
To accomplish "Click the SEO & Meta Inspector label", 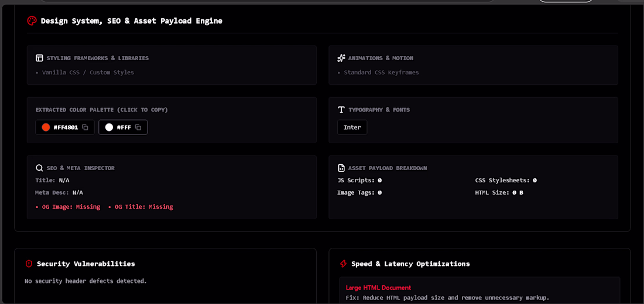I will click(81, 168).
